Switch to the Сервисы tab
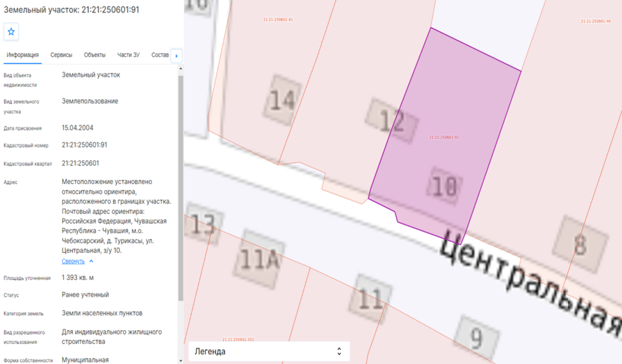Image resolution: width=622 pixels, height=364 pixels. pos(61,55)
